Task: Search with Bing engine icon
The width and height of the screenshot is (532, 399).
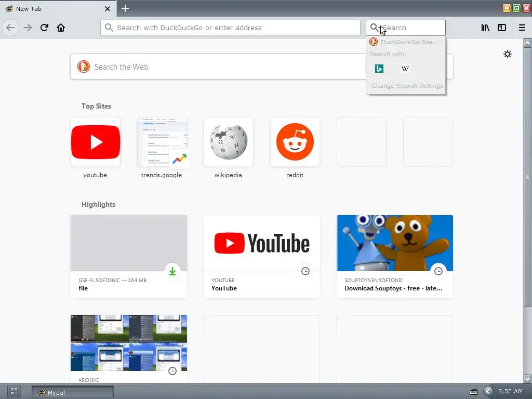Action: [x=379, y=69]
